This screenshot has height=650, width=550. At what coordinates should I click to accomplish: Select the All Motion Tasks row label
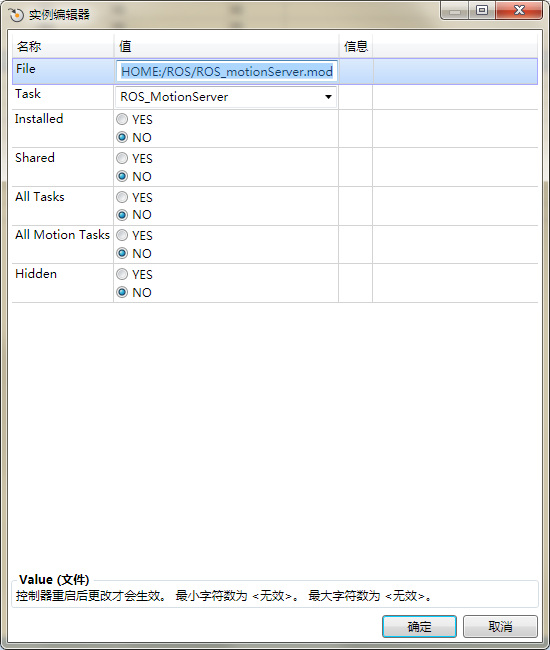tap(63, 235)
